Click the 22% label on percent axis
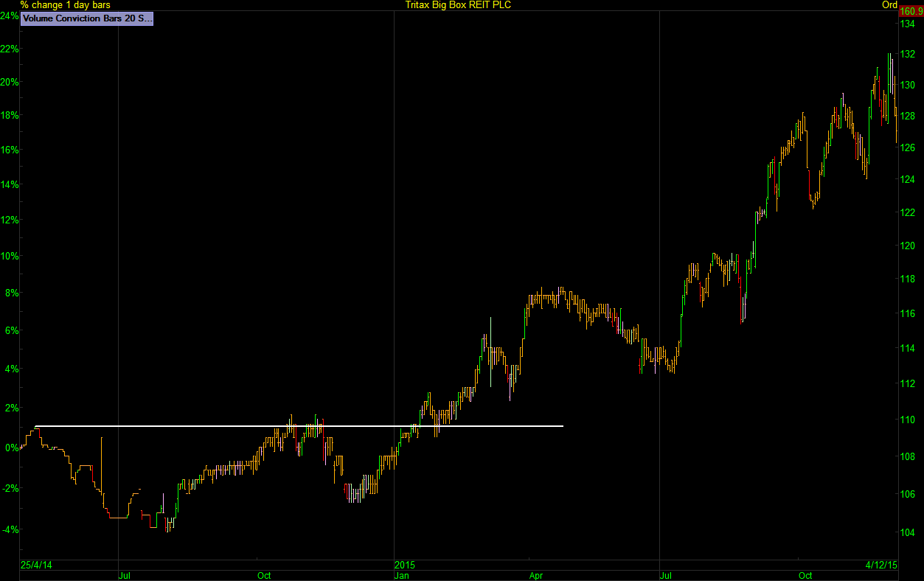The height and width of the screenshot is (581, 924). (10, 49)
